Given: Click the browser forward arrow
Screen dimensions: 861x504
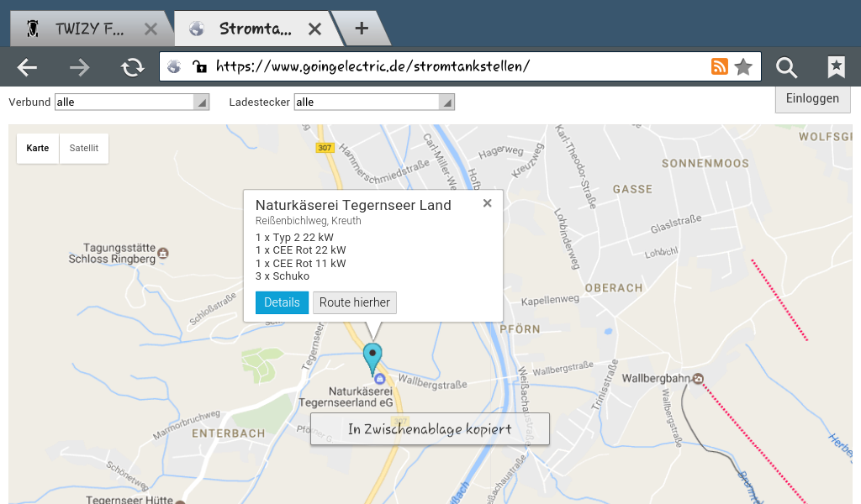Looking at the screenshot, I should pos(80,67).
